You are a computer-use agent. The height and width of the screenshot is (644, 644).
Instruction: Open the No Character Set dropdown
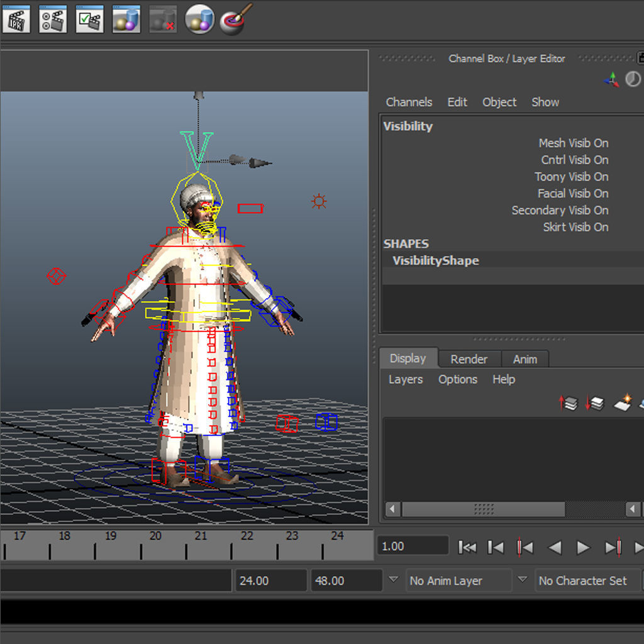588,580
